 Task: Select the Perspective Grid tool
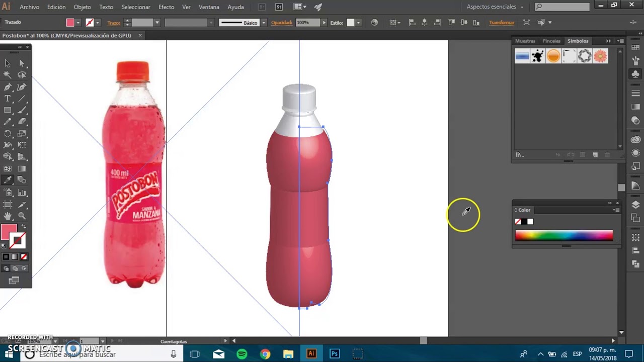click(22, 157)
